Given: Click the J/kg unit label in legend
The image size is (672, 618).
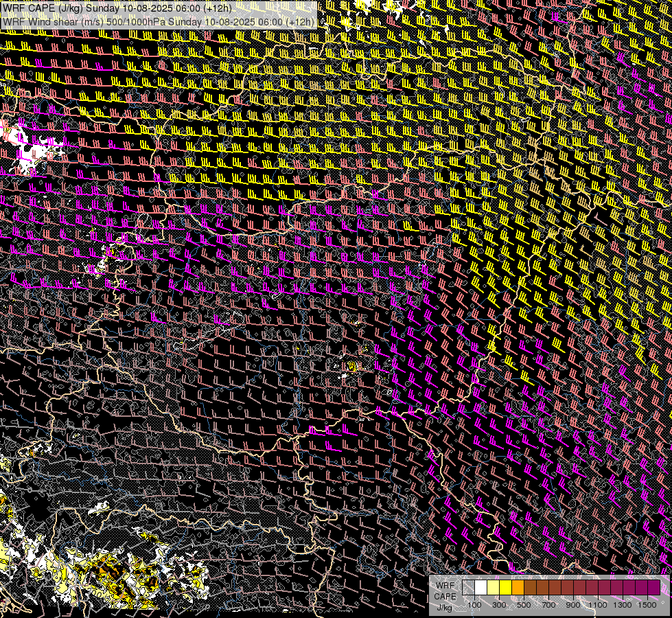Looking at the screenshot, I should pyautogui.click(x=445, y=608).
